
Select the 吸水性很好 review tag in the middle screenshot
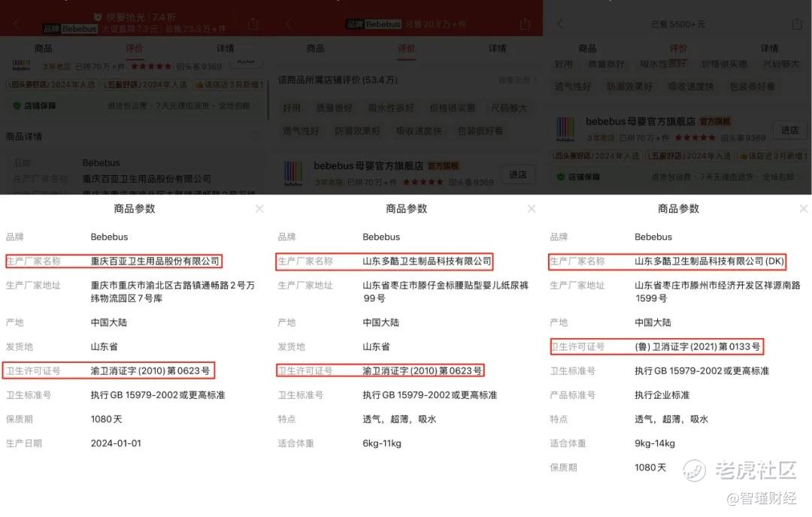tap(391, 108)
